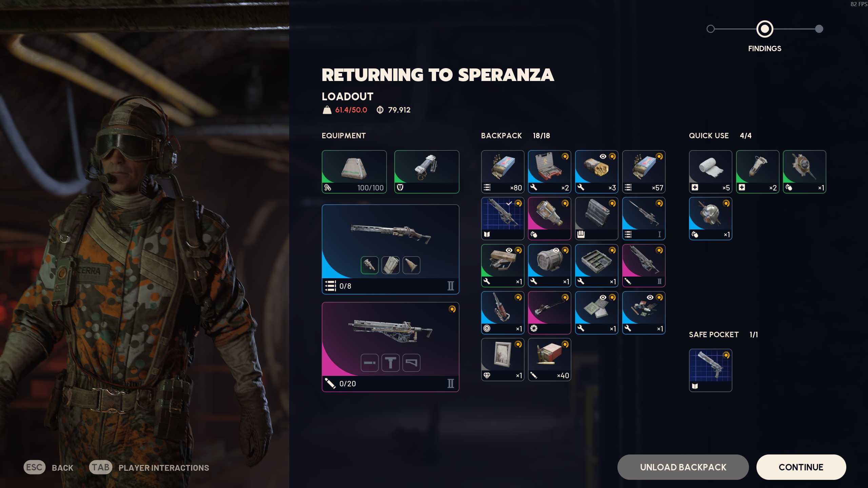
Task: Toggle the eye marker on wires x1 item
Action: click(x=650, y=298)
